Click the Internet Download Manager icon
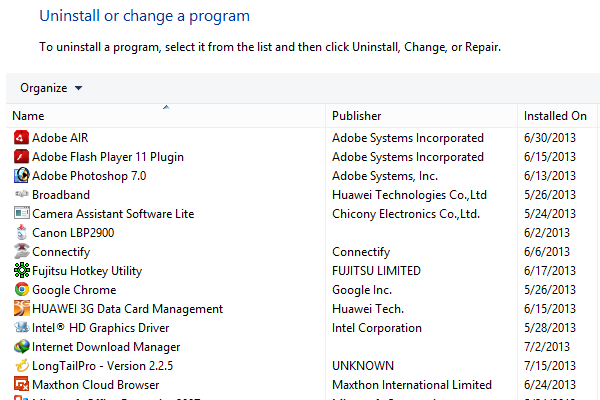Screen dimensions: 600x400 [x=21, y=346]
